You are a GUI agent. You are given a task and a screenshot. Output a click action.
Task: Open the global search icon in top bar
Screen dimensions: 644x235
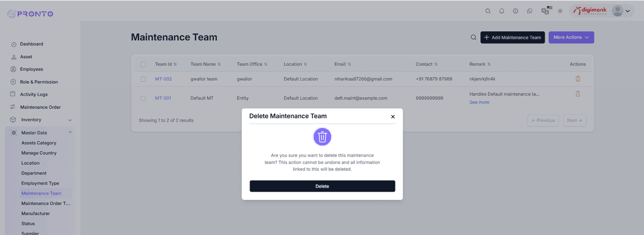(488, 11)
